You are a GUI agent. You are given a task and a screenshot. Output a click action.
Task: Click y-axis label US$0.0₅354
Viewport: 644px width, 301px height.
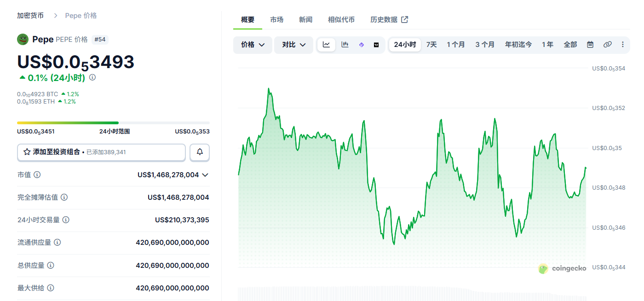pos(609,69)
